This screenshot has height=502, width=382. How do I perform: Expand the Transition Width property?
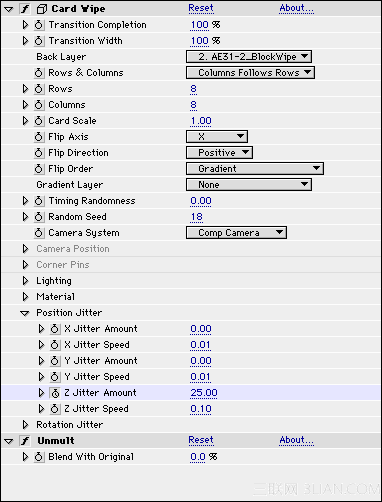point(25,41)
